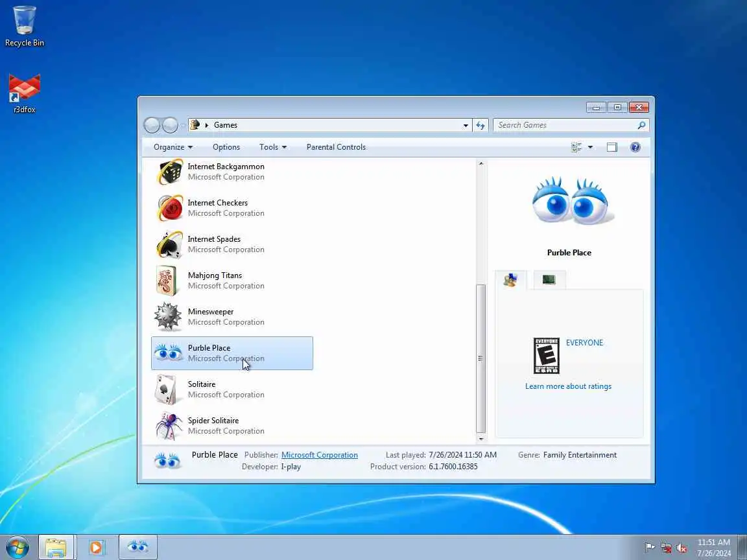Go back with the Back button
747x560 pixels.
tap(152, 125)
